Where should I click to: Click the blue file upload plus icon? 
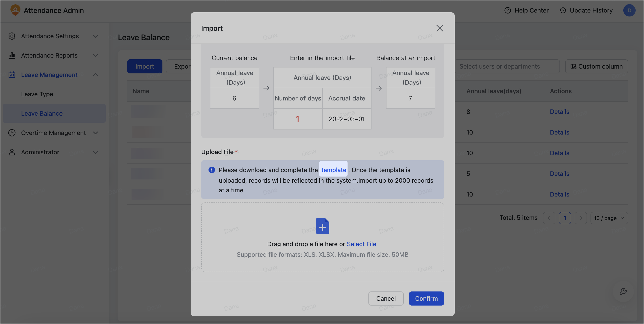point(322,226)
